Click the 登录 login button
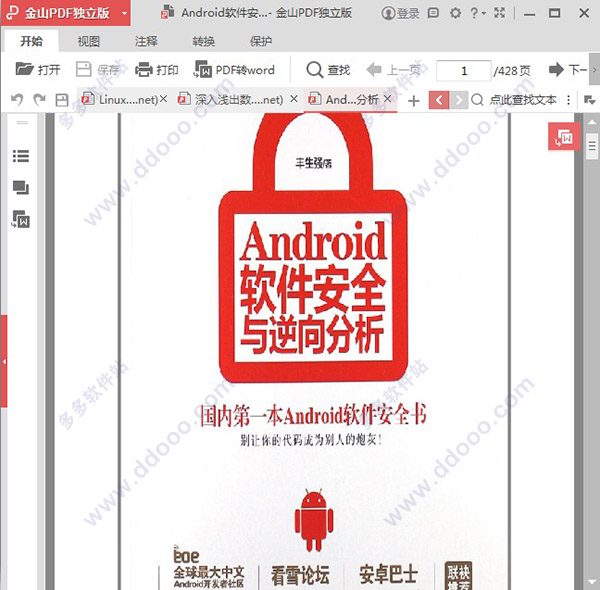Viewport: 600px width, 590px height. pos(400,13)
